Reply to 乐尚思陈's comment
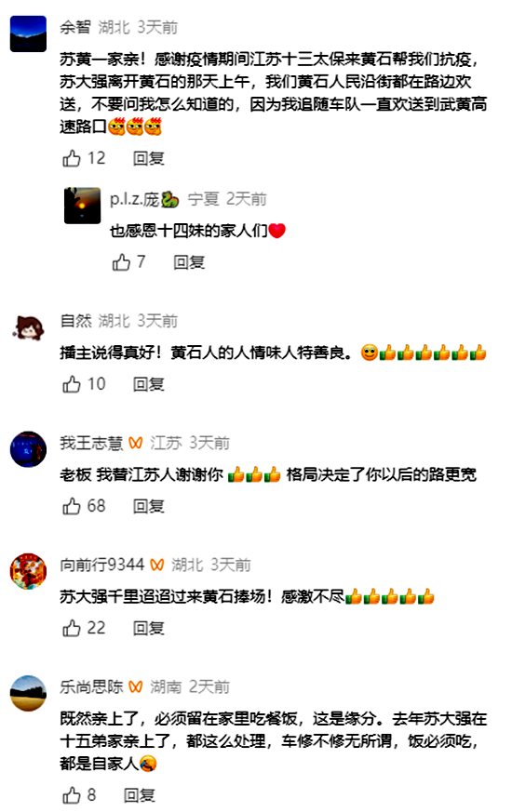 click(139, 795)
